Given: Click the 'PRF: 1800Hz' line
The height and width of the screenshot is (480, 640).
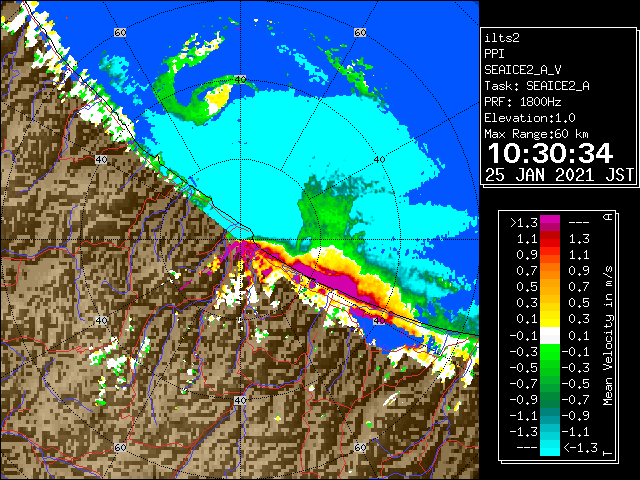Looking at the screenshot, I should [522, 102].
